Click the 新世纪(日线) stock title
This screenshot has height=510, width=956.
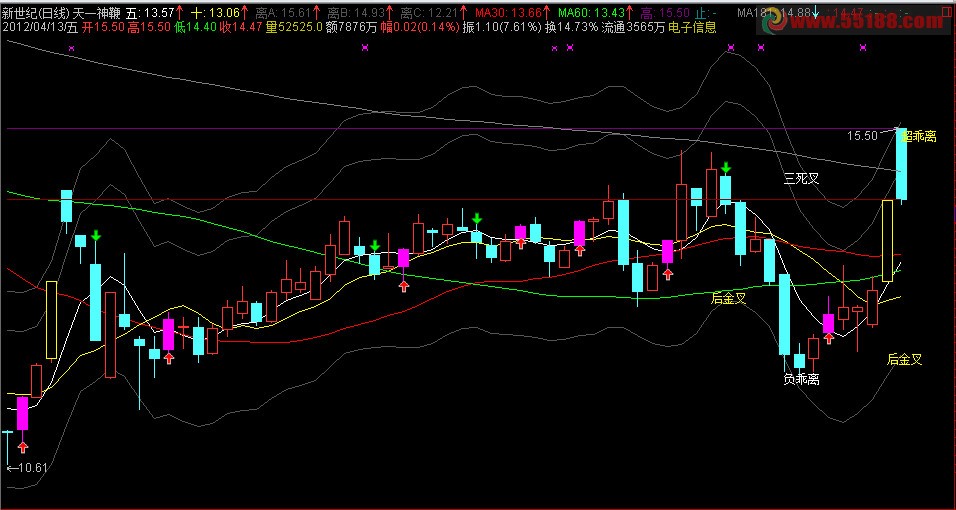click(35, 12)
